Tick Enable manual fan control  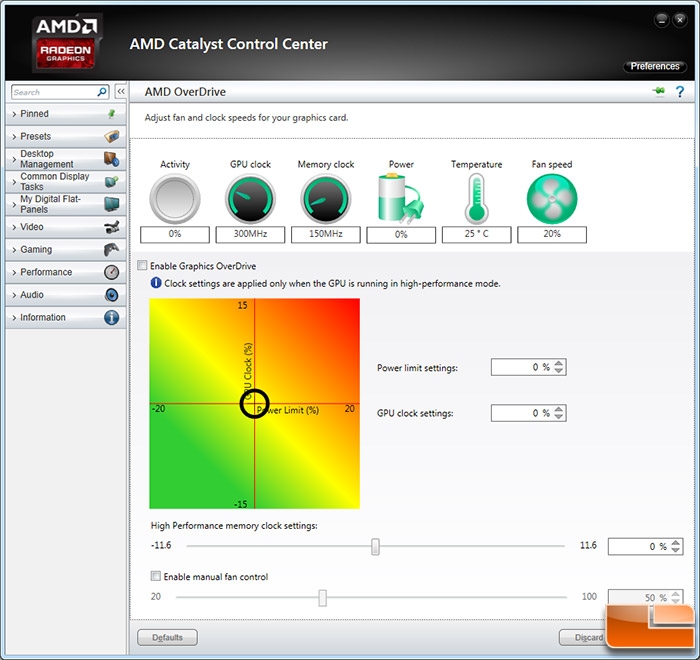click(x=155, y=576)
